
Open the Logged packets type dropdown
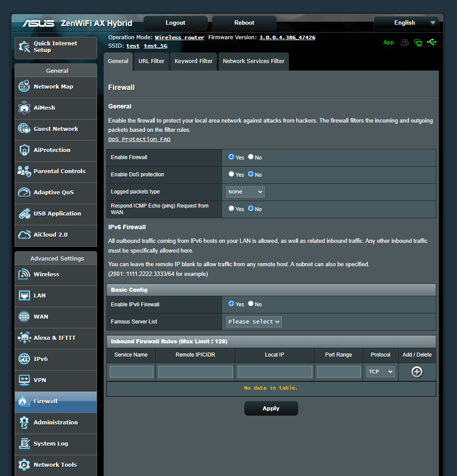(x=245, y=192)
